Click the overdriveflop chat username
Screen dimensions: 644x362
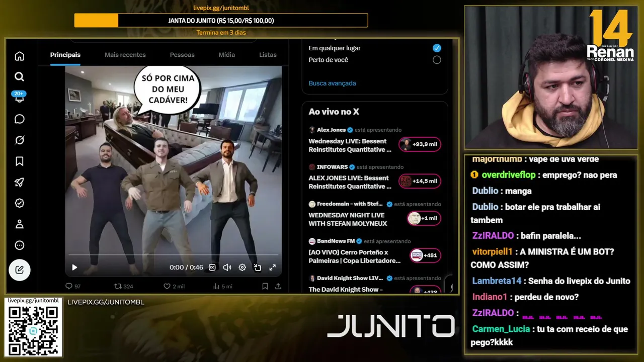point(509,175)
